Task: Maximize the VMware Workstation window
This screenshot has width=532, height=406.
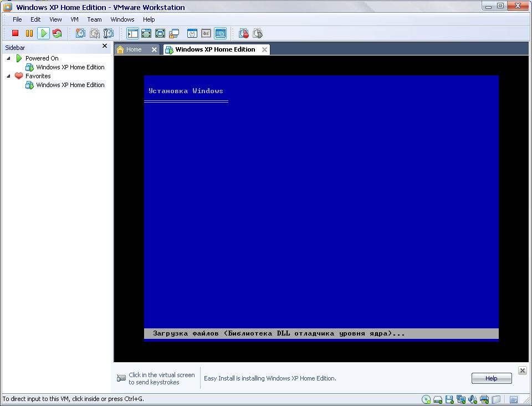Action: [500, 6]
